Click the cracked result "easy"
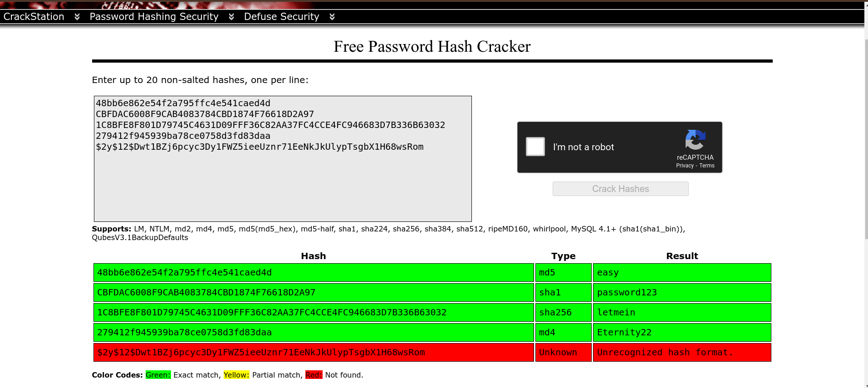 coord(682,272)
